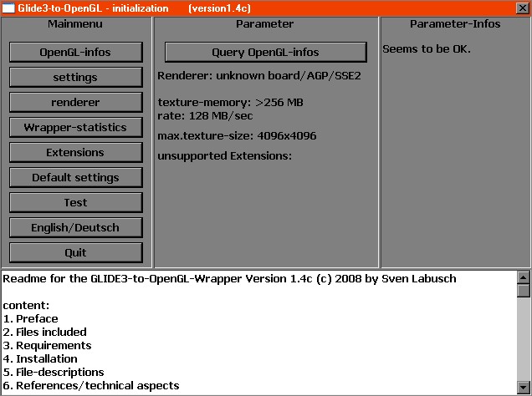Click the Quit button

pos(75,252)
